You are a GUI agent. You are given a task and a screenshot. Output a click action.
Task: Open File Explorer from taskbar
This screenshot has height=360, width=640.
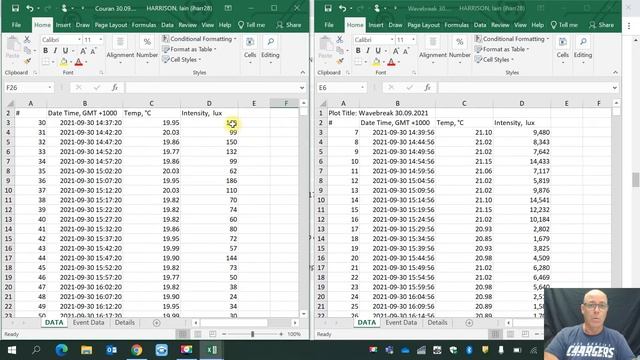(87, 350)
